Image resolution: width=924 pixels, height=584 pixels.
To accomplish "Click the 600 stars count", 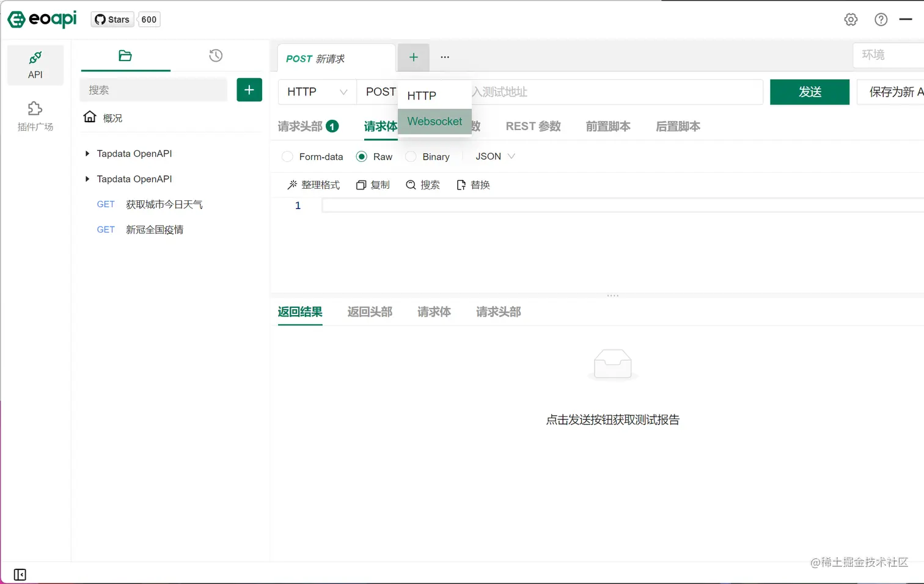I will click(149, 20).
